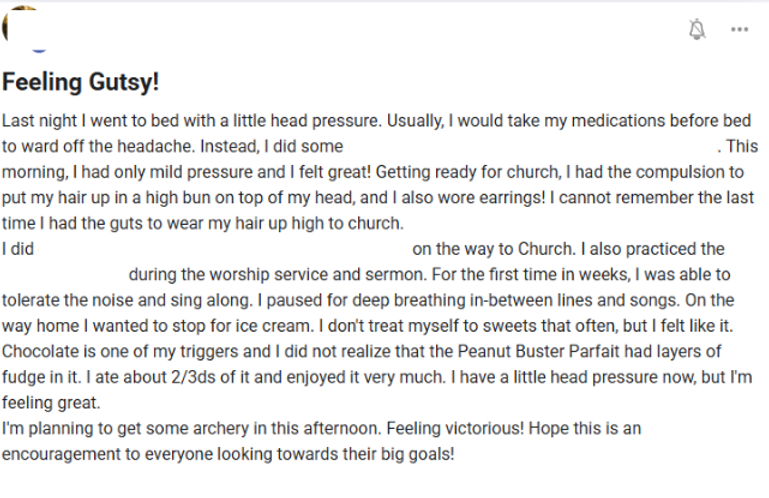Open the author's profile picture

coord(19,26)
